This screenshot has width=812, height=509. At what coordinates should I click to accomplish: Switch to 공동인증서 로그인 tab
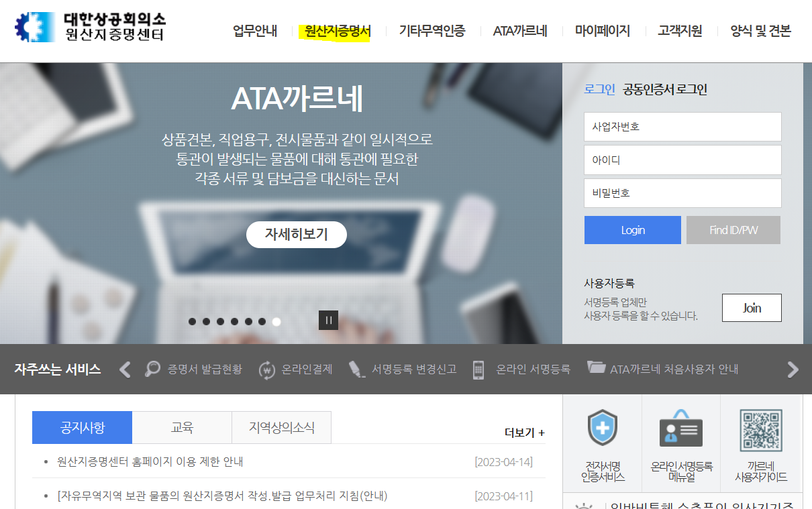coord(665,89)
